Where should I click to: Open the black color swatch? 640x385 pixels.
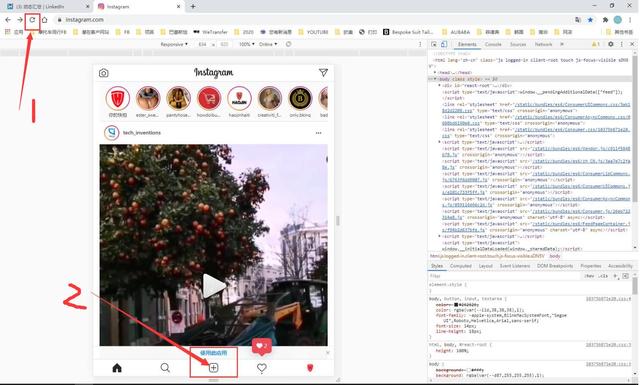[x=456, y=305]
